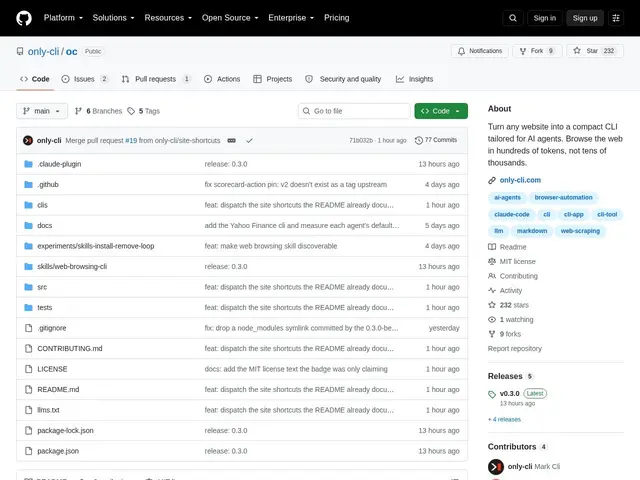Image resolution: width=640 pixels, height=480 pixels.
Task: Open the experiments/skills-install-remove-loop folder
Action: [x=96, y=246]
